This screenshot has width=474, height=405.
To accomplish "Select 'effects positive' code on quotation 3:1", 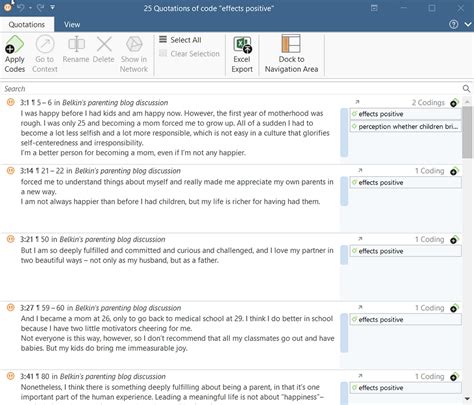I will coord(406,114).
